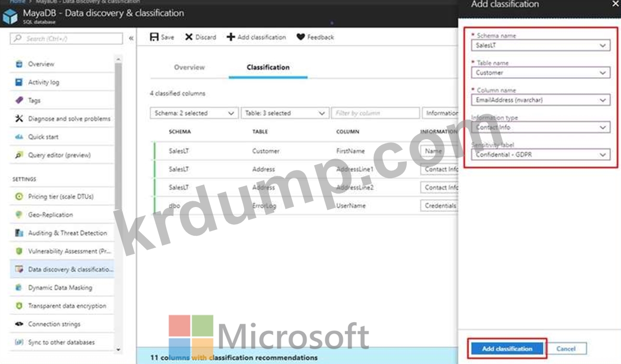
Task: Click the Feedback toolbar button
Action: tap(315, 37)
